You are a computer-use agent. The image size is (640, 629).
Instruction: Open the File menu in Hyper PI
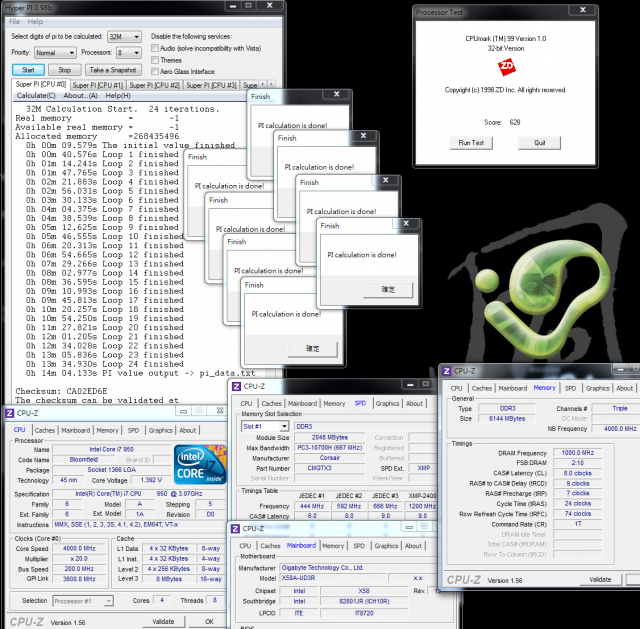(14, 22)
